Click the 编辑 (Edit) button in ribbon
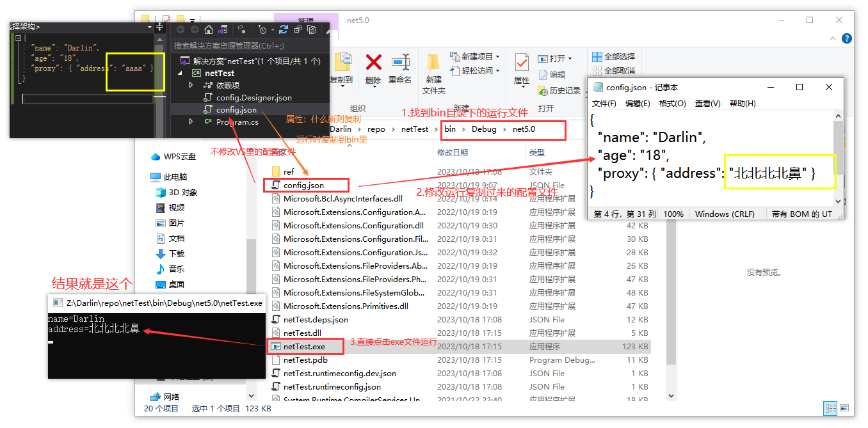The width and height of the screenshot is (868, 428). [559, 74]
